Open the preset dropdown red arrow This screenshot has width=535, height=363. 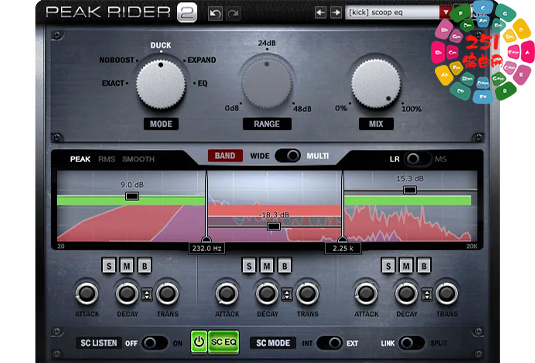445,12
